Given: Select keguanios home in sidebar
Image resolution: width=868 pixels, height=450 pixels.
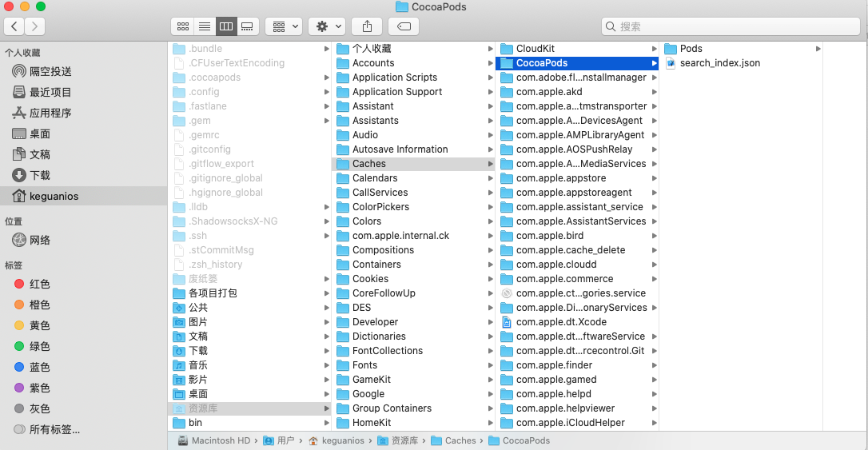Looking at the screenshot, I should (84, 196).
